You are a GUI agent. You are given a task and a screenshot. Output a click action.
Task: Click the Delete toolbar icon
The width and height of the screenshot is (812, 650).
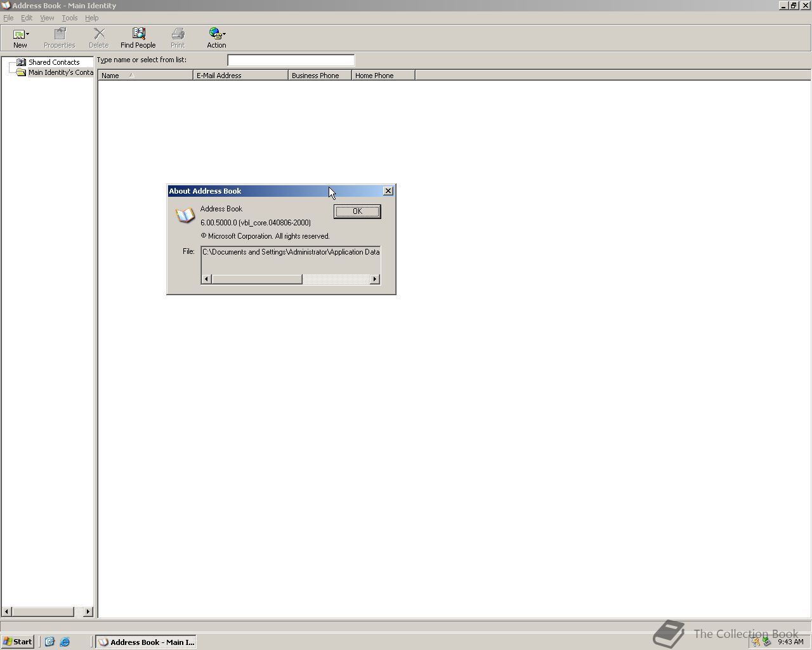point(99,34)
